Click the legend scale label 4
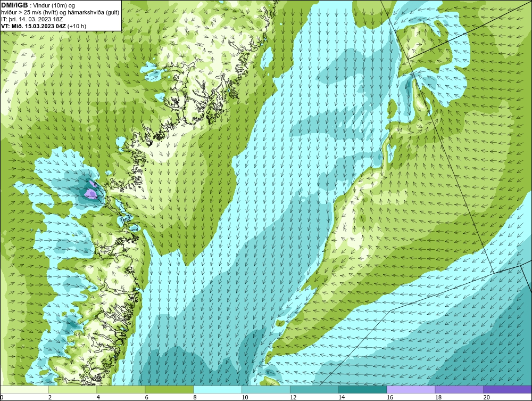 98,397
